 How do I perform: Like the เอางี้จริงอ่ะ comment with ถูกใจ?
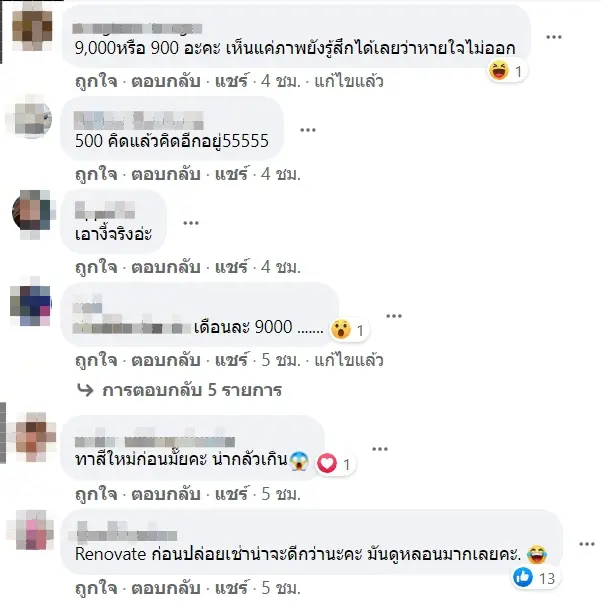coord(96,267)
